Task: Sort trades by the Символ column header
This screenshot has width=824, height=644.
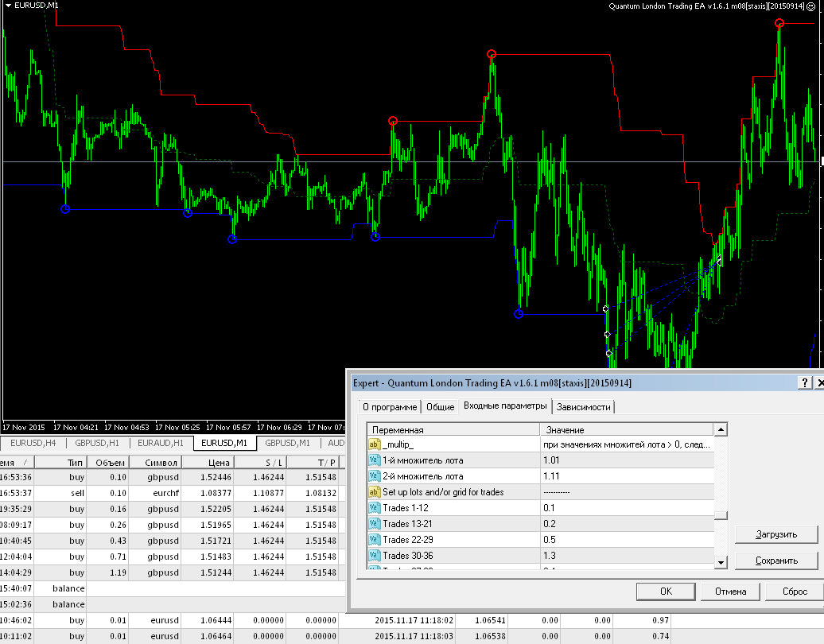Action: click(x=156, y=462)
